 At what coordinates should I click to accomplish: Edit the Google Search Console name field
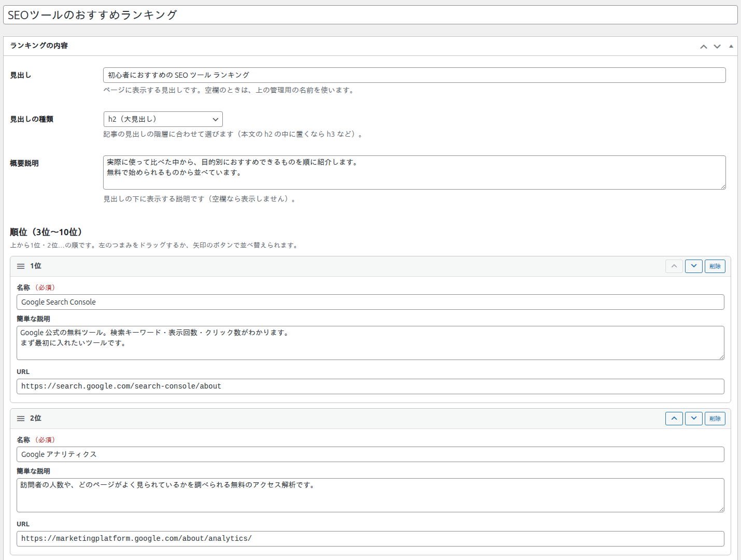[370, 302]
